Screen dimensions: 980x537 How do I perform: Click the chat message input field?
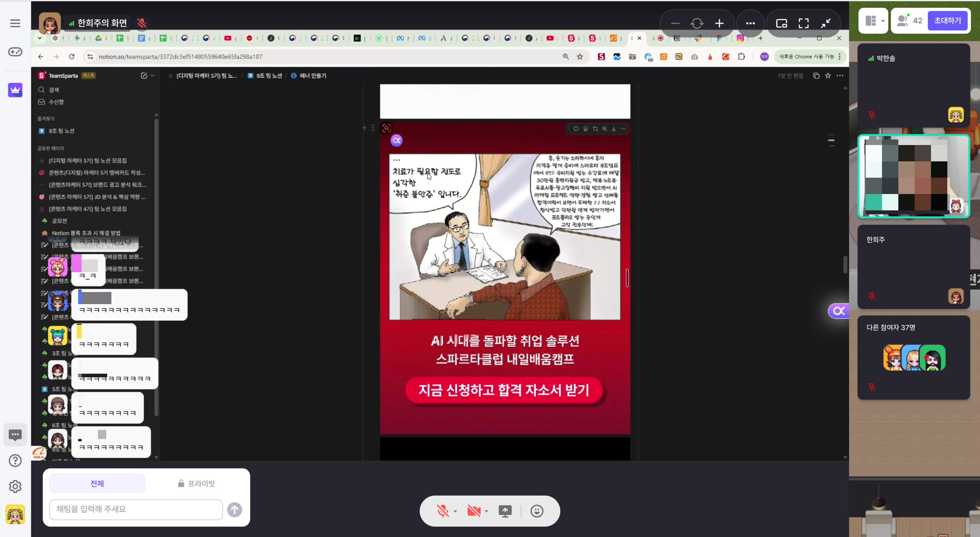tap(136, 509)
